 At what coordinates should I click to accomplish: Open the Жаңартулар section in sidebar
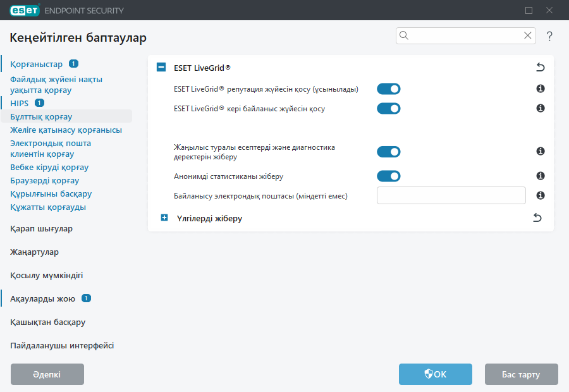pyautogui.click(x=34, y=252)
